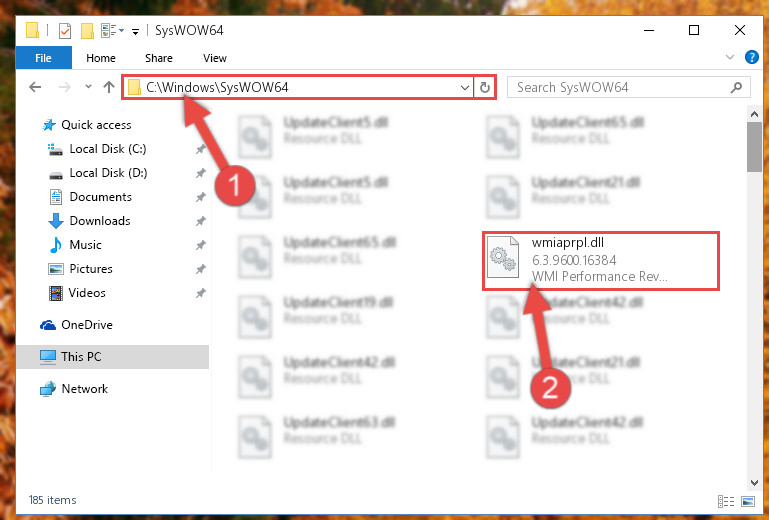Screen dimensions: 769x520
Task: Open the Help question mark icon
Action: (x=751, y=57)
